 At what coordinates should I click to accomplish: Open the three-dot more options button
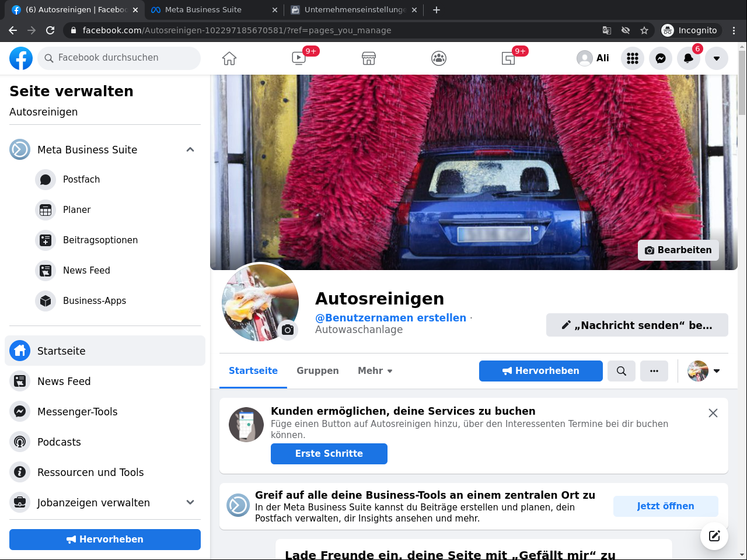coord(654,371)
